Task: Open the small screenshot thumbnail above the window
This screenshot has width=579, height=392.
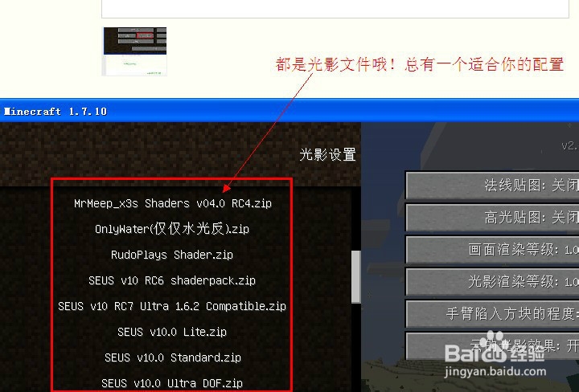Action: click(135, 51)
